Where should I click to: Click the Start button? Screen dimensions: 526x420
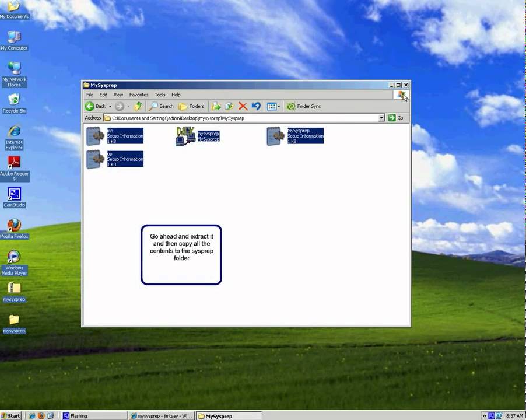click(11, 416)
